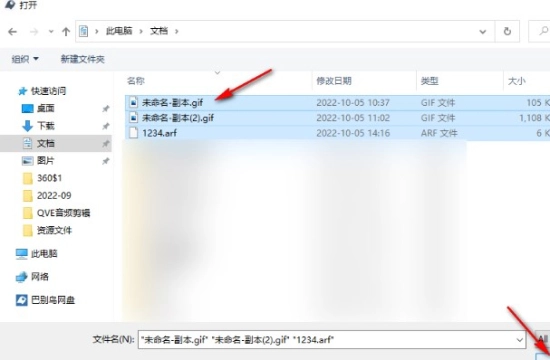Screen dimensions: 550x360
Task: Sort by 类型 column header
Action: coord(430,81)
